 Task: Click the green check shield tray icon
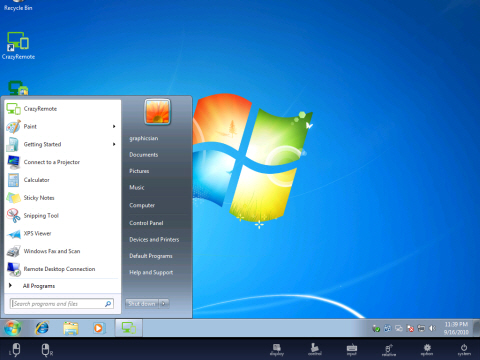pyautogui.click(x=376, y=329)
